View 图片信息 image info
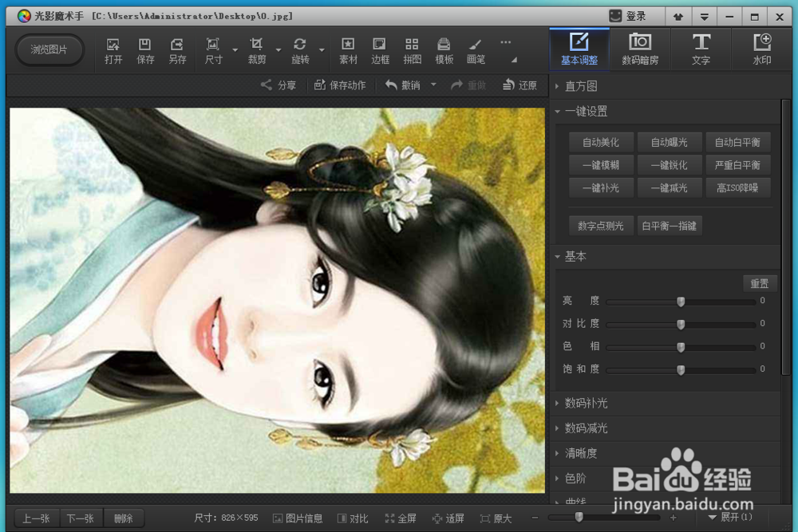798x532 pixels. point(298,518)
